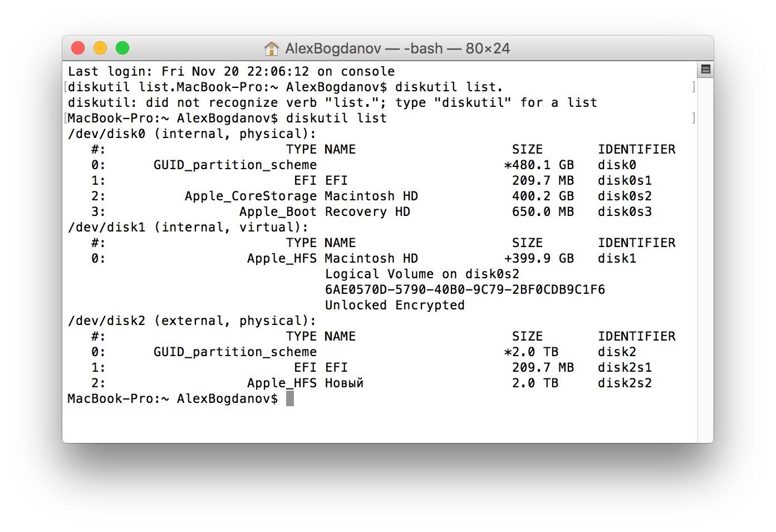Click 'Apple_Boot' partition type

278,212
